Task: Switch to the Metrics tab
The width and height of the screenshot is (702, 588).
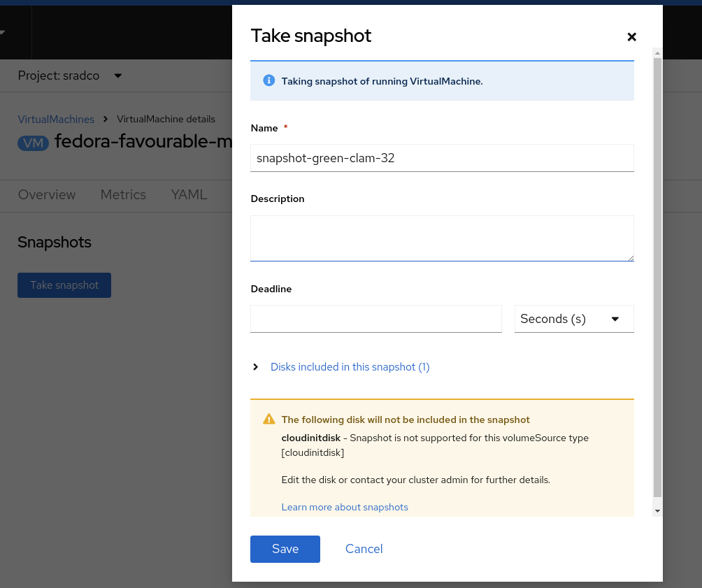Action: (123, 195)
